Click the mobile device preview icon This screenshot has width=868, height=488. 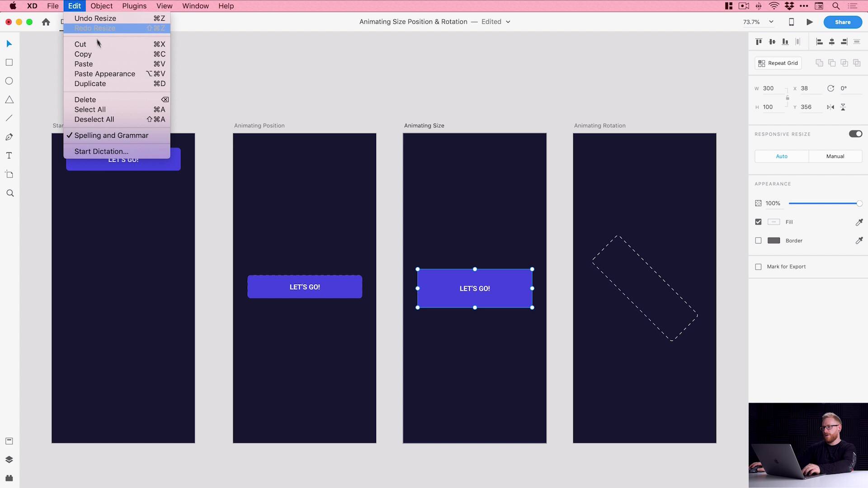(x=792, y=22)
